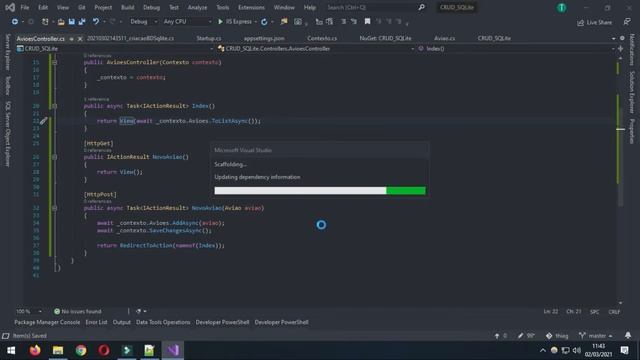The width and height of the screenshot is (640, 360).
Task: Start debugging with the green play icon
Action: [x=220, y=22]
